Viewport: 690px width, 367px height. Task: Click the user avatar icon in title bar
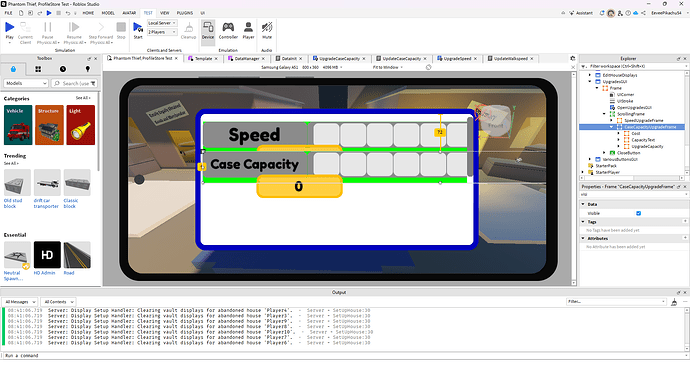pos(611,13)
